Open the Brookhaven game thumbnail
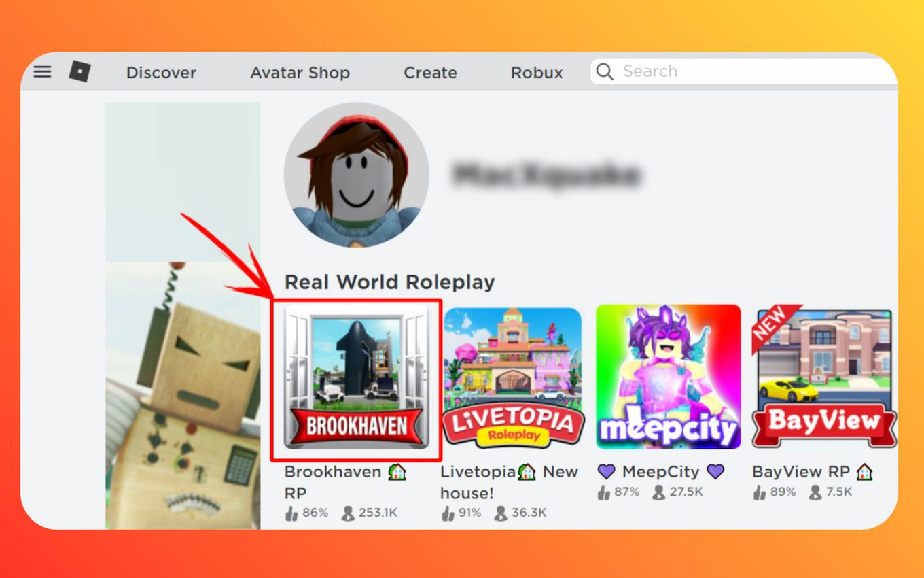924x578 pixels. [x=357, y=377]
